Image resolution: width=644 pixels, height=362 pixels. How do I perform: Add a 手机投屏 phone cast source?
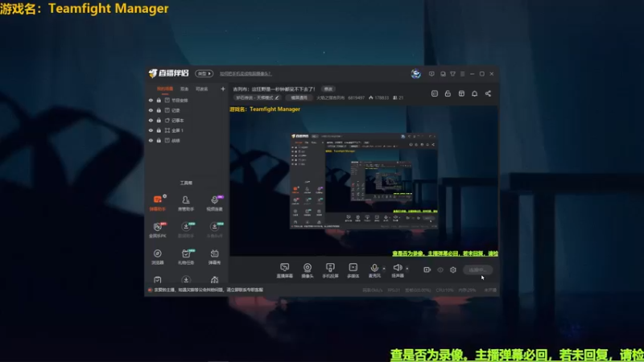[330, 270]
